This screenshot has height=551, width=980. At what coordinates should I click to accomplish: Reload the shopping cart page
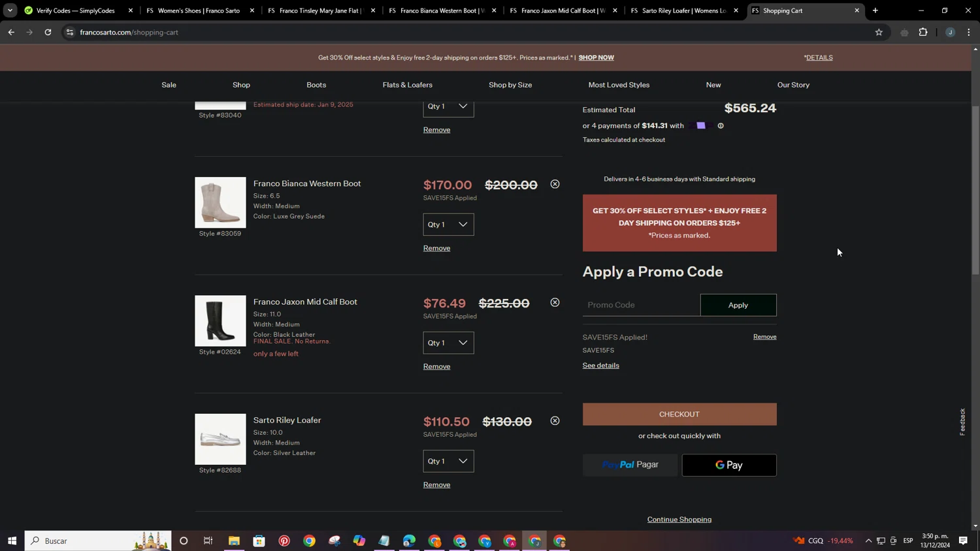(x=48, y=32)
